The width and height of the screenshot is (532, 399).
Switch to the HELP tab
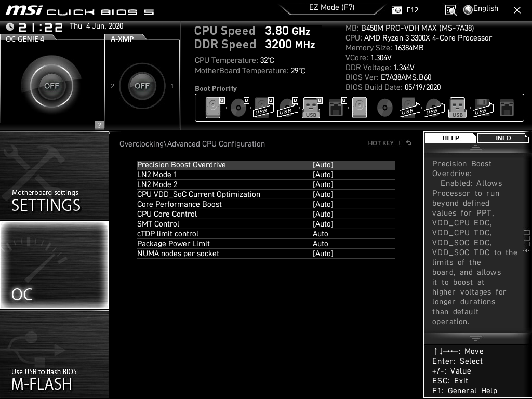point(450,138)
